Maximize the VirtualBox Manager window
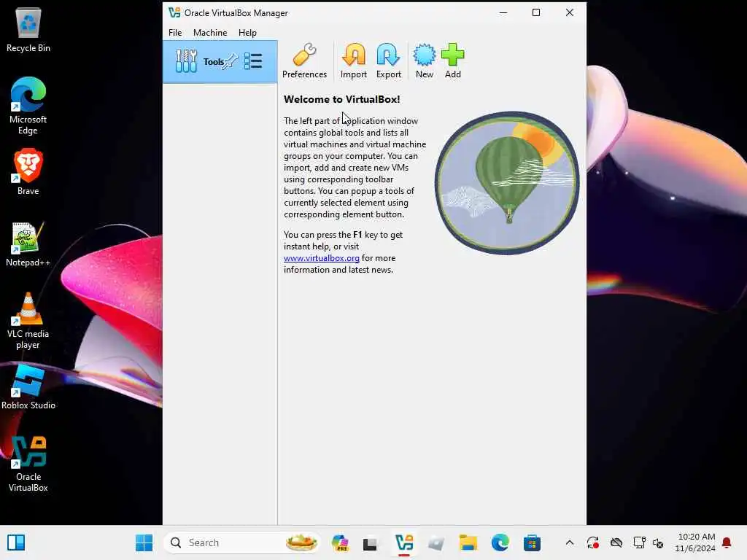The width and height of the screenshot is (747, 560). (x=536, y=13)
